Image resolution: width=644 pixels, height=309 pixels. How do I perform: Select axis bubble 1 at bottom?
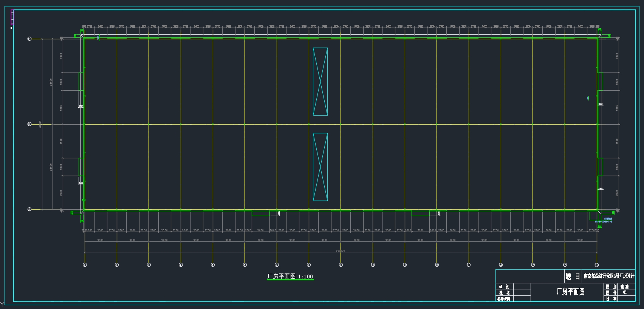pyautogui.click(x=85, y=265)
